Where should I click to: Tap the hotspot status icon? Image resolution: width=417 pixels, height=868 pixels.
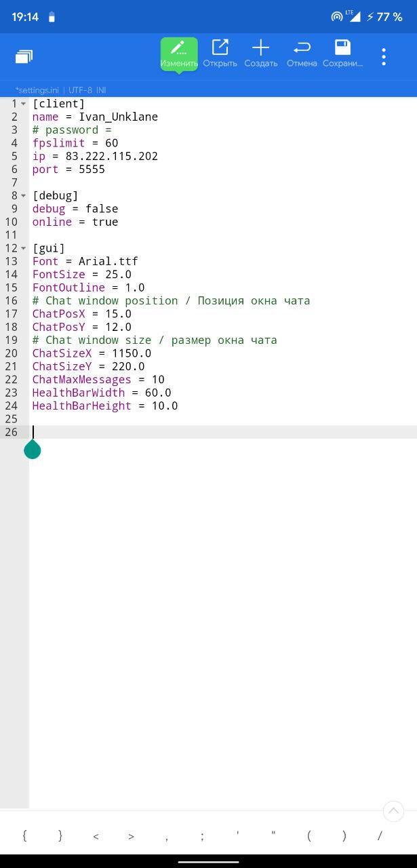pos(337,17)
